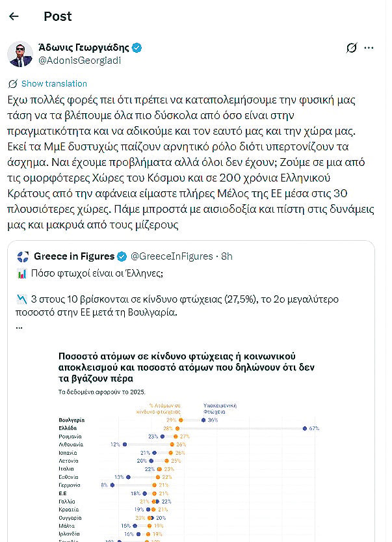Open the 8h timestamp of quoted post
392x542 pixels.
(227, 256)
